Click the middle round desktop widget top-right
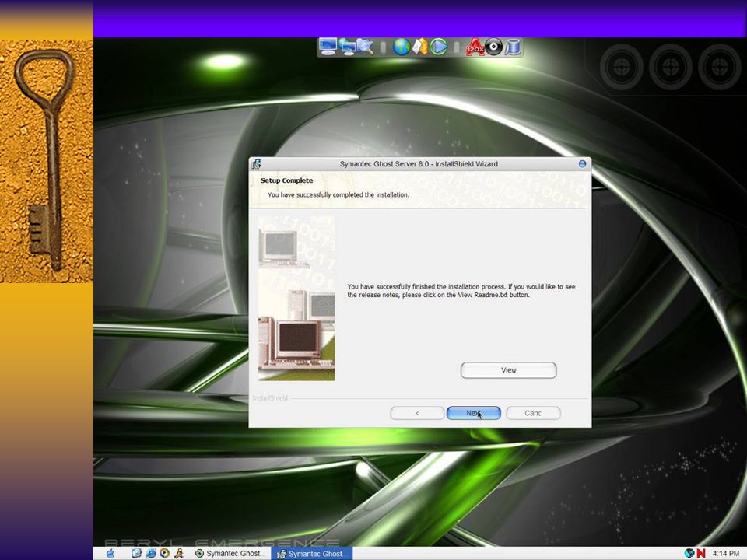The width and height of the screenshot is (747, 560). pyautogui.click(x=670, y=67)
